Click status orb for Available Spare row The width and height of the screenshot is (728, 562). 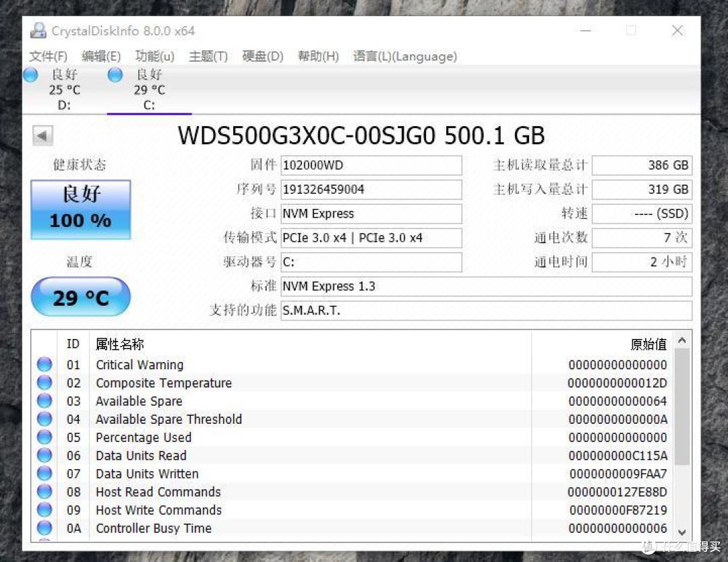click(x=44, y=400)
